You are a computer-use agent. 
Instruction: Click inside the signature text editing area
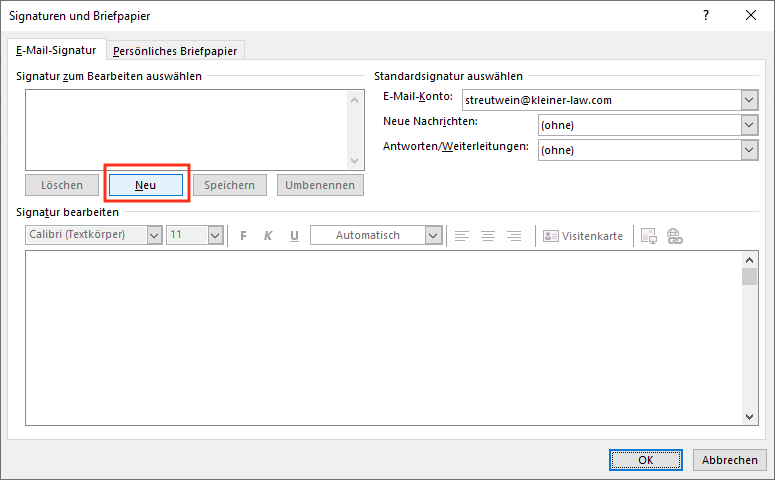380,340
